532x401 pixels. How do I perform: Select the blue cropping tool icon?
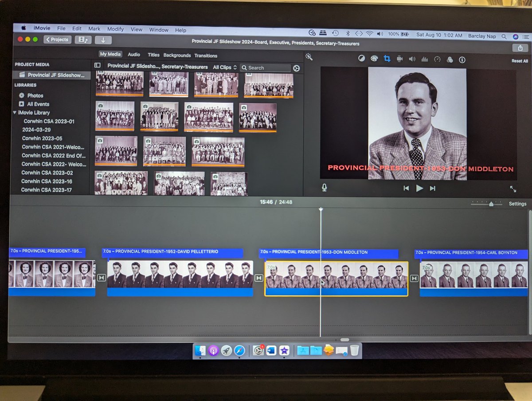pyautogui.click(x=387, y=59)
